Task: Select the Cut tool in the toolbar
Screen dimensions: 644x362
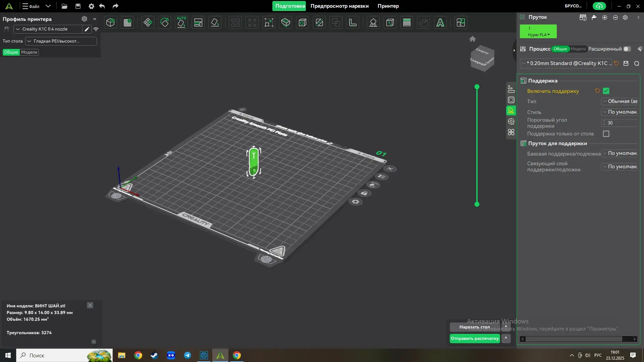Action: tap(286, 22)
